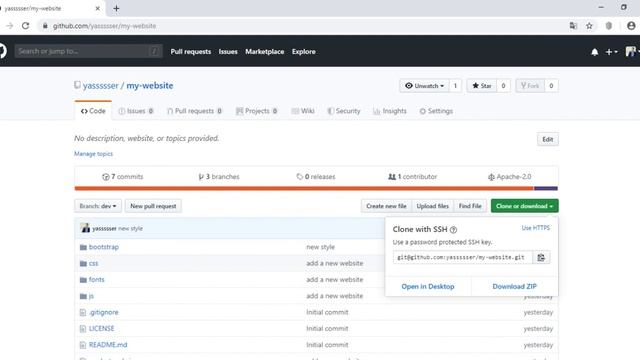Open the Wiki tab

(x=303, y=111)
